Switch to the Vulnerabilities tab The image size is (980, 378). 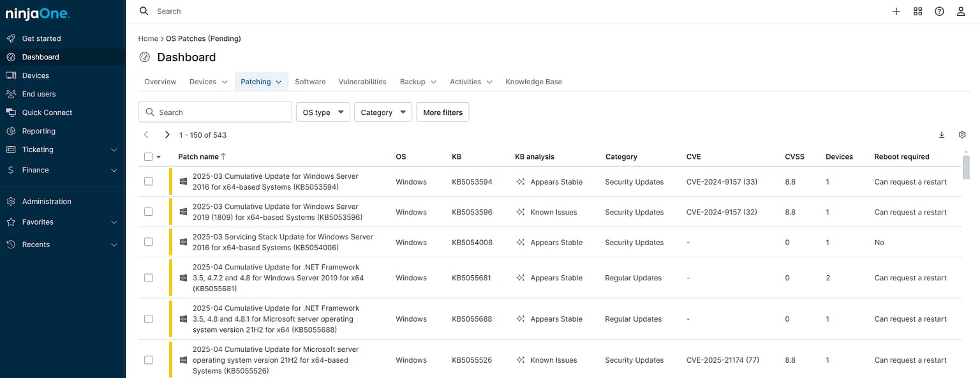point(362,82)
